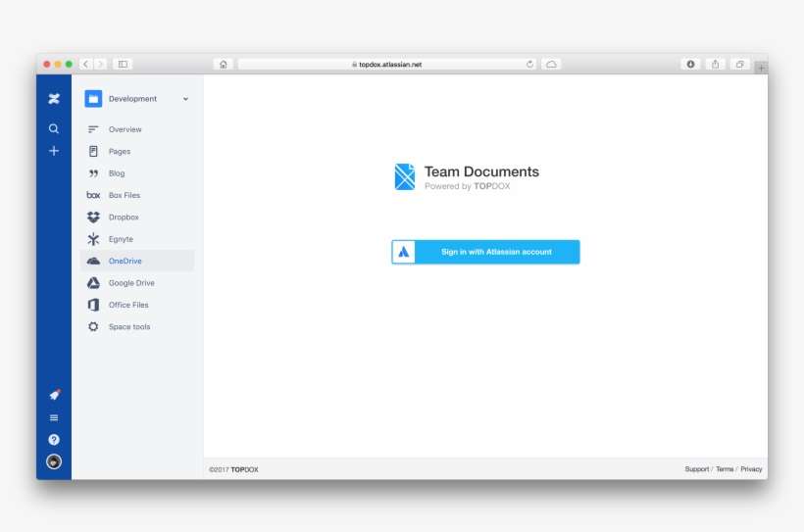
Task: Select Box Files in sidebar
Action: (137, 195)
